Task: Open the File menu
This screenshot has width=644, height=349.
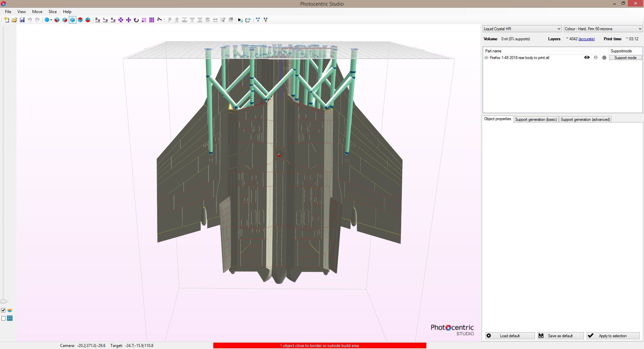Action: (x=8, y=12)
